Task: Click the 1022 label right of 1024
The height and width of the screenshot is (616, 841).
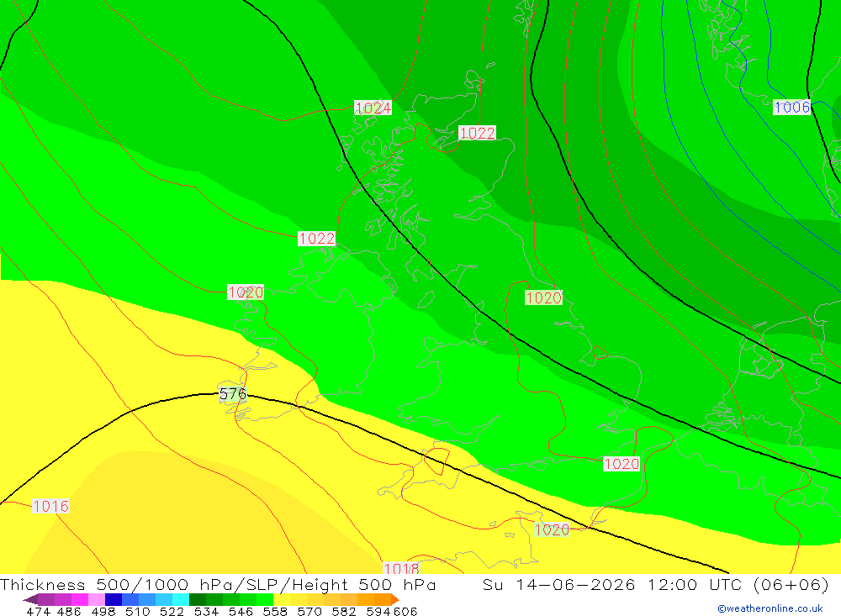Action: [477, 133]
